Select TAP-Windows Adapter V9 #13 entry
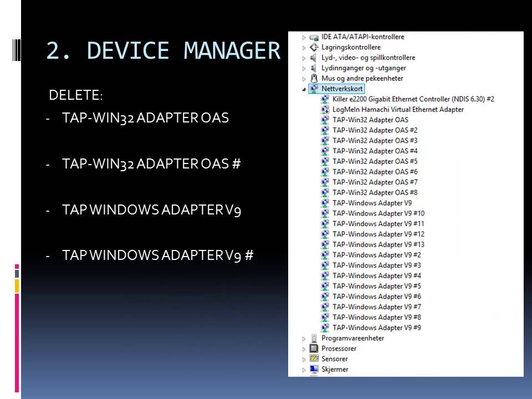The height and width of the screenshot is (399, 532). 378,244
